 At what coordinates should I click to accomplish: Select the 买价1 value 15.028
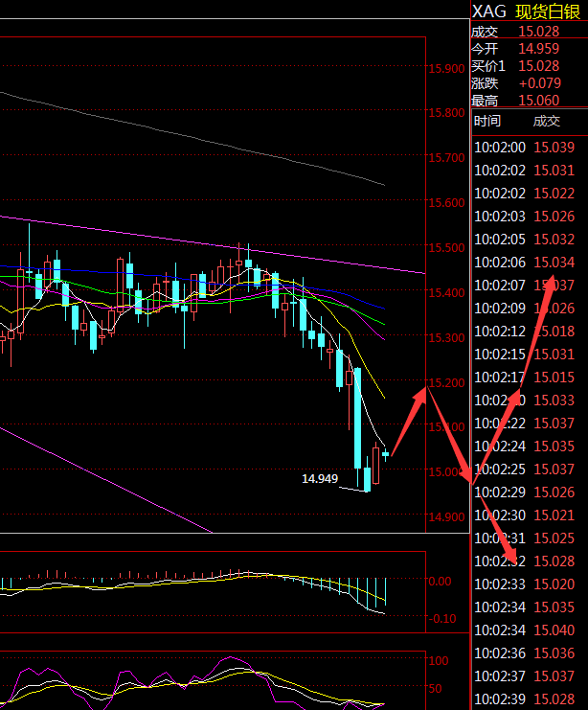click(538, 66)
